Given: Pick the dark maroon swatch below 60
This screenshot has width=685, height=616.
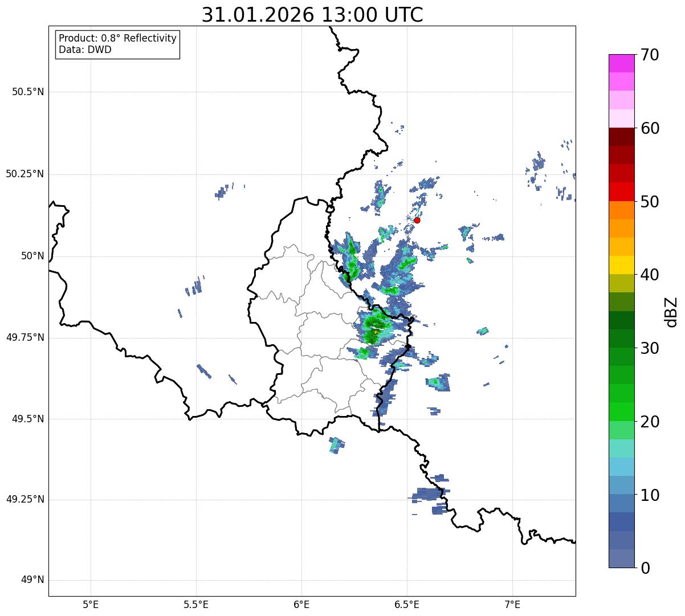Looking at the screenshot, I should pos(621,137).
